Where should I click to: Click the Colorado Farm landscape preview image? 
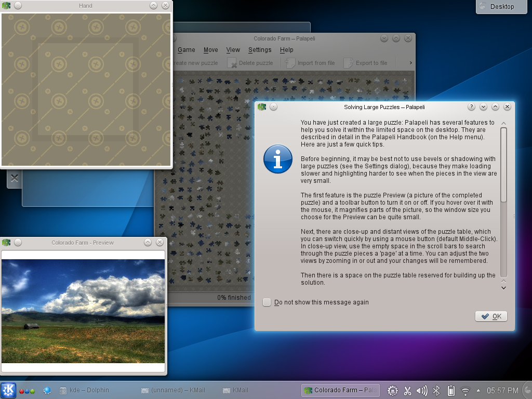[x=83, y=311]
